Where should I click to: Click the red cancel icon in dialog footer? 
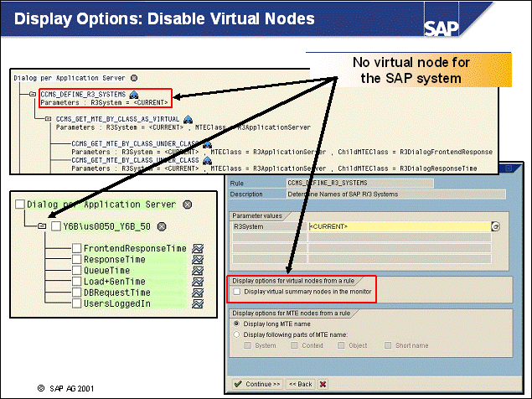click(x=323, y=384)
